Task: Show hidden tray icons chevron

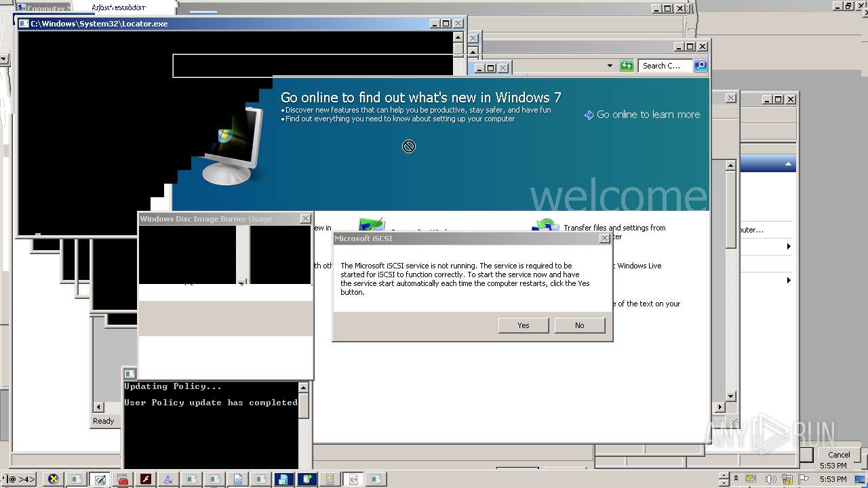Action: pyautogui.click(x=736, y=479)
